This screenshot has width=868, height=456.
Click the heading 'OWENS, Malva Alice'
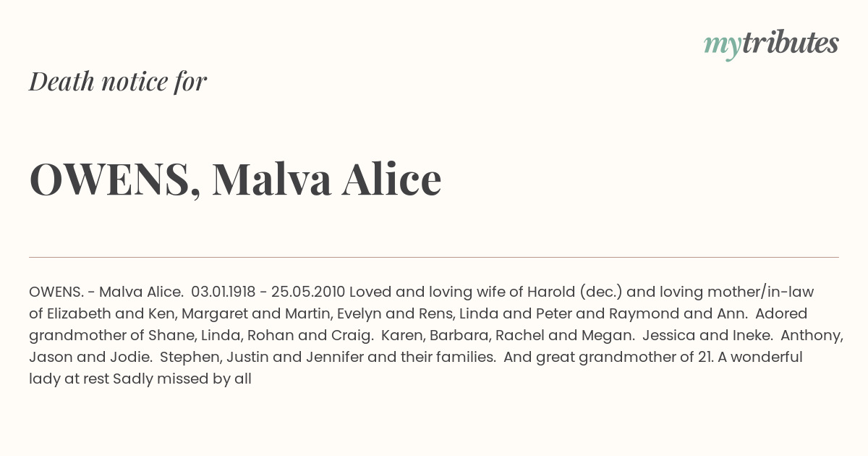235,179
